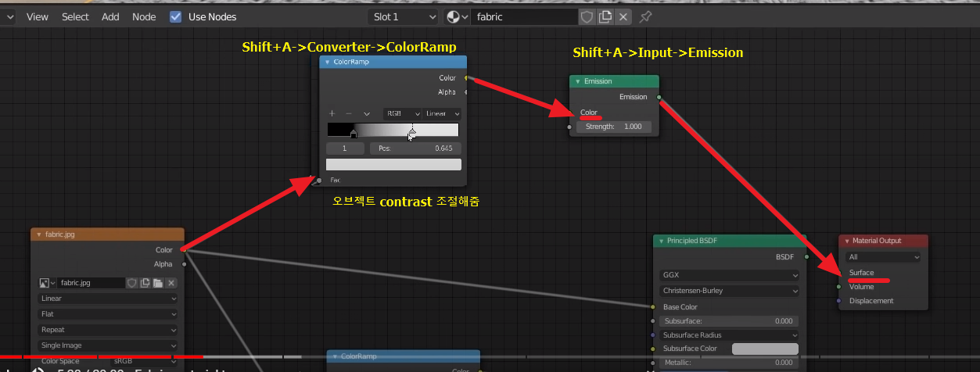This screenshot has width=980, height=372.
Task: Open image browse icon in fabric.jpg node
Action: point(46,283)
